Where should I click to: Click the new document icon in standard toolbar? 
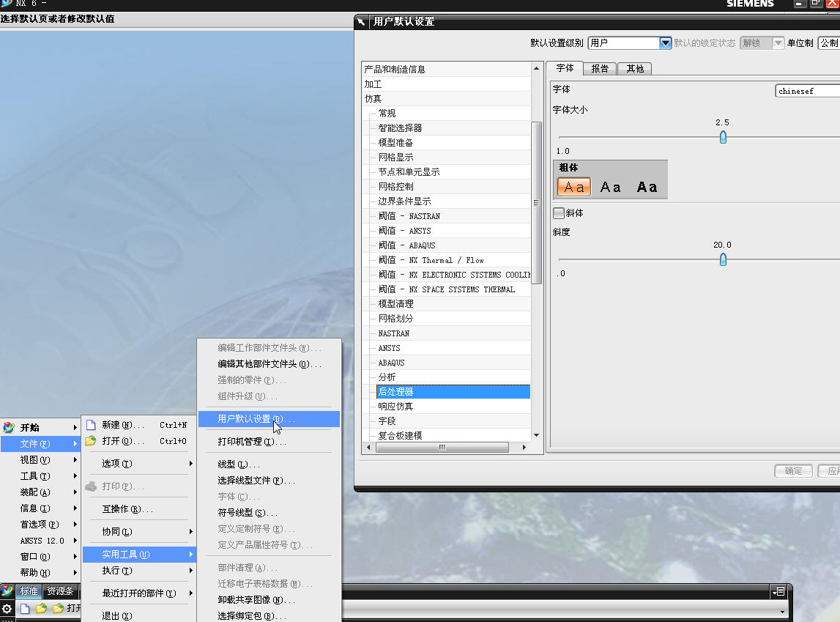pos(25,609)
